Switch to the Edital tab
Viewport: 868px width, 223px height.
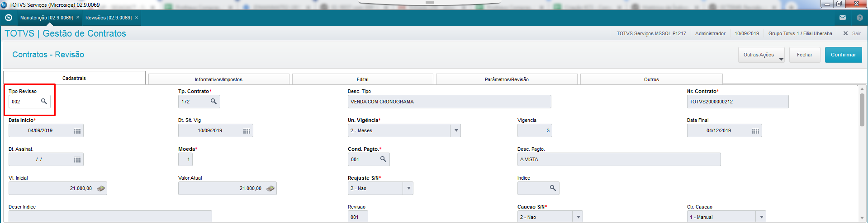point(362,79)
